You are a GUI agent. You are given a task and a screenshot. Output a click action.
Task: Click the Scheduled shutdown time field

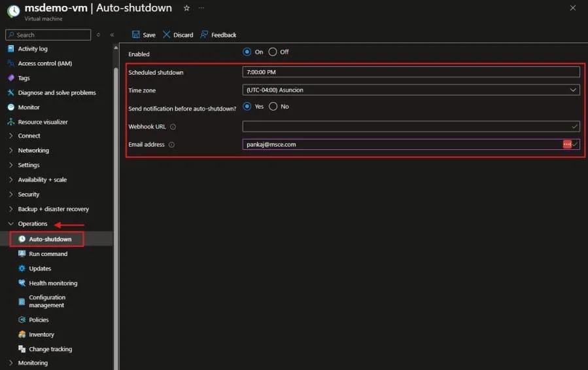tap(411, 72)
